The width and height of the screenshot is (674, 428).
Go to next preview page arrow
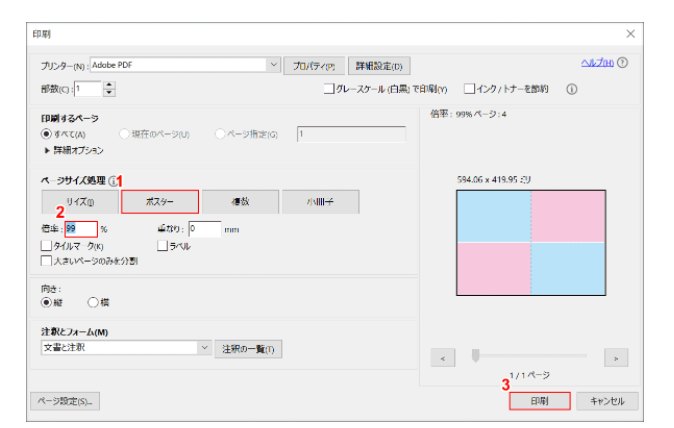point(615,357)
